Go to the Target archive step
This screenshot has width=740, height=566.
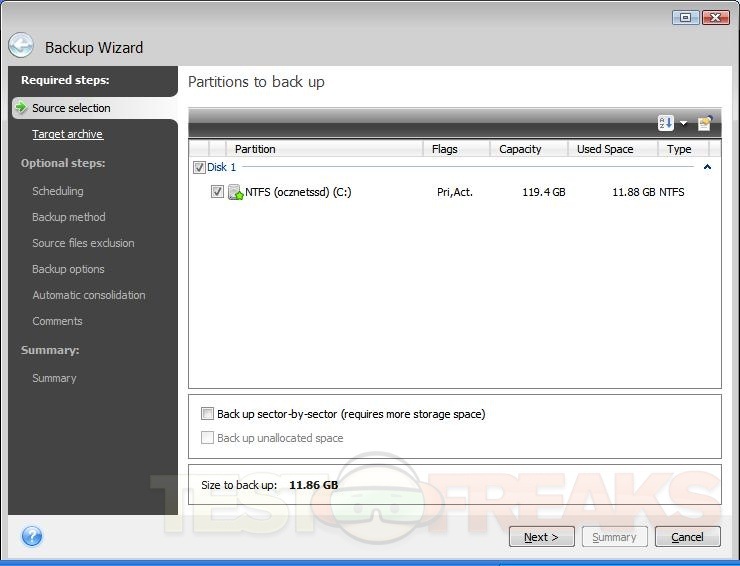67,134
